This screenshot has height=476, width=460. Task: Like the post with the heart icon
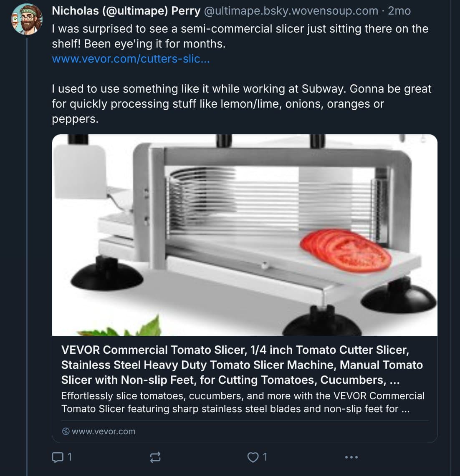pyautogui.click(x=253, y=457)
